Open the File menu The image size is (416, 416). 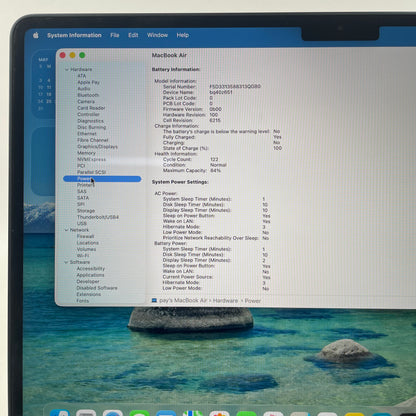tap(115, 35)
